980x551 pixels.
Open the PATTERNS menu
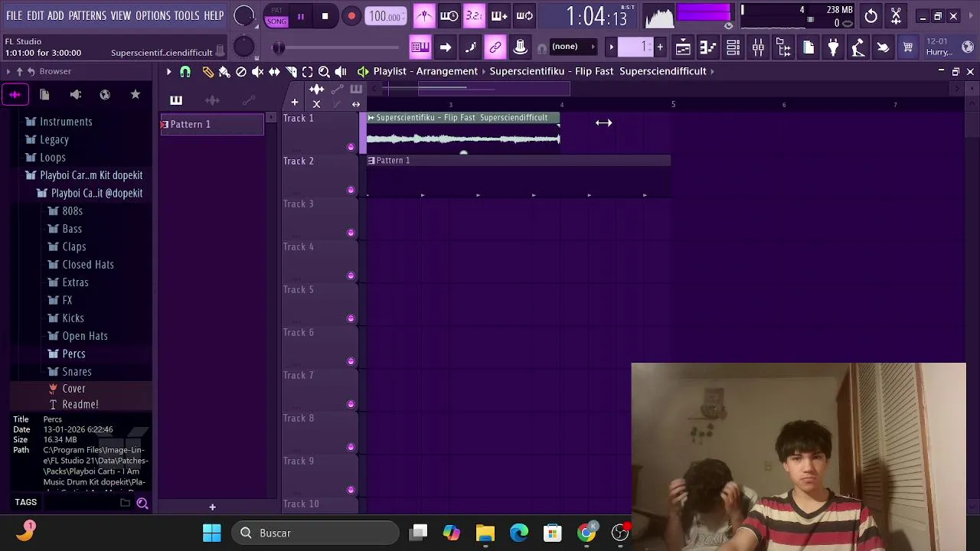tap(87, 15)
